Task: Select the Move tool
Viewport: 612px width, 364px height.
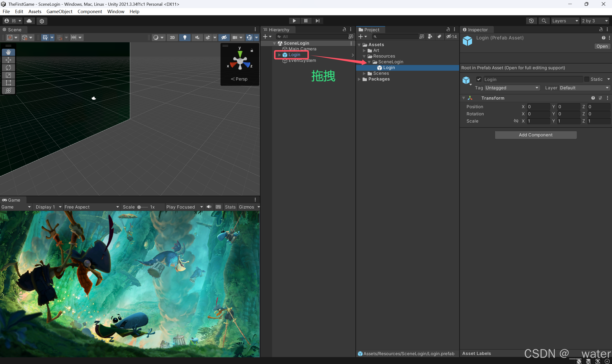Action: point(8,60)
